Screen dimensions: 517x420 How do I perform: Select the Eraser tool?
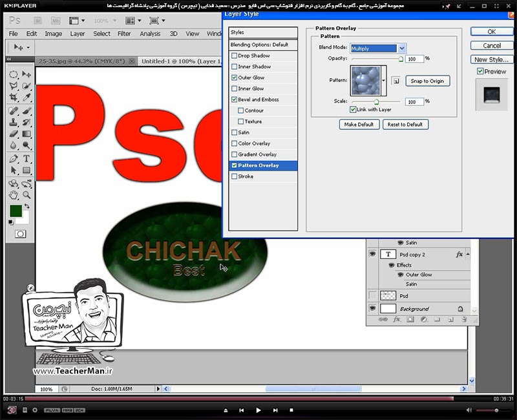click(x=14, y=134)
